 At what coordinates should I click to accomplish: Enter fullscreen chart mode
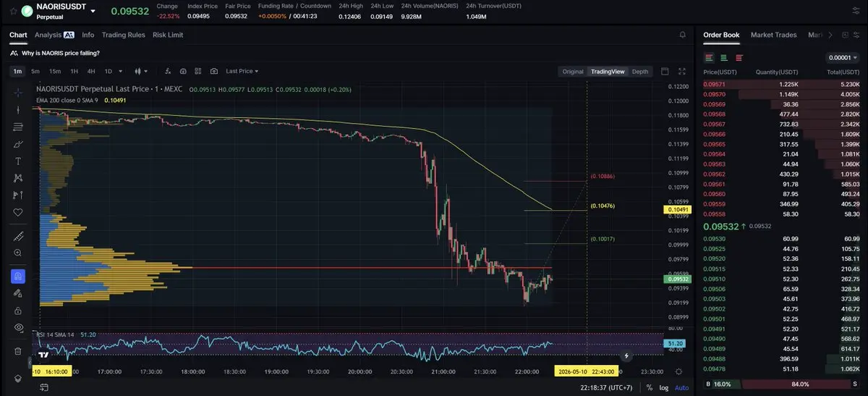(682, 71)
